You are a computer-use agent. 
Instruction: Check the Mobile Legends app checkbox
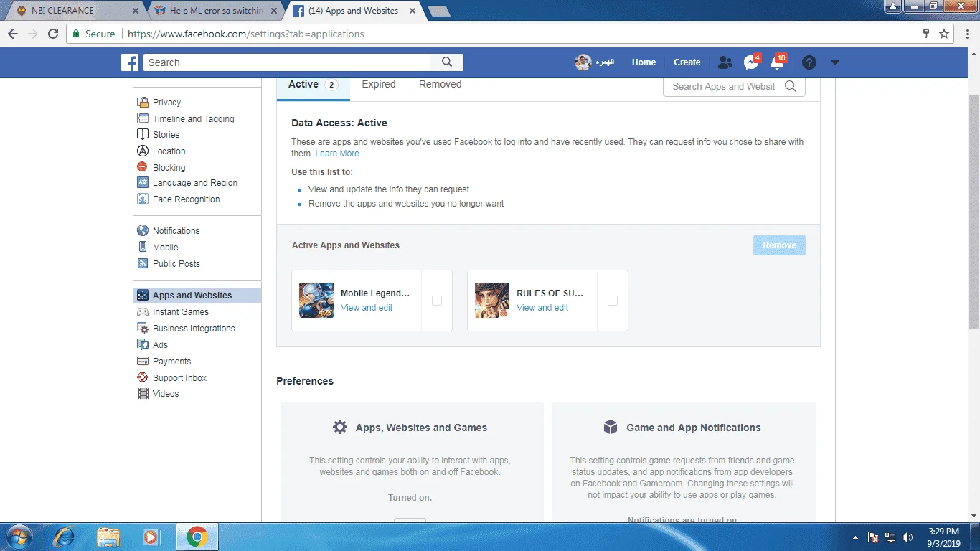coord(437,301)
